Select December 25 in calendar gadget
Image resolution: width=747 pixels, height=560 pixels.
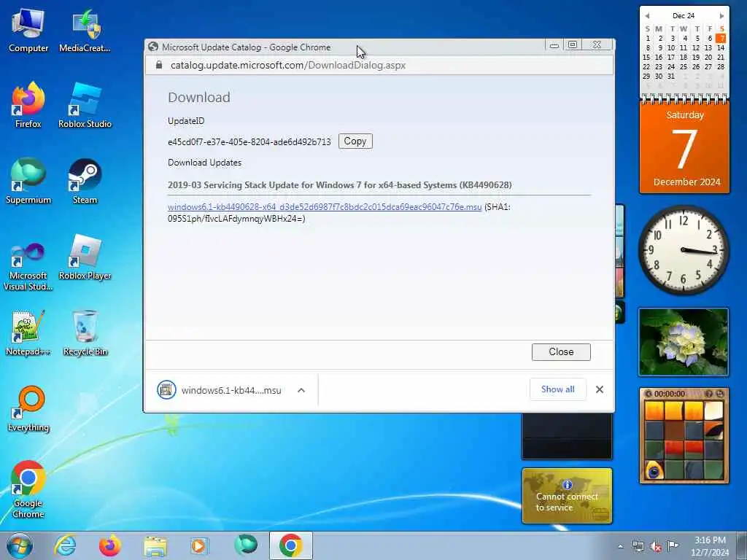coord(684,66)
